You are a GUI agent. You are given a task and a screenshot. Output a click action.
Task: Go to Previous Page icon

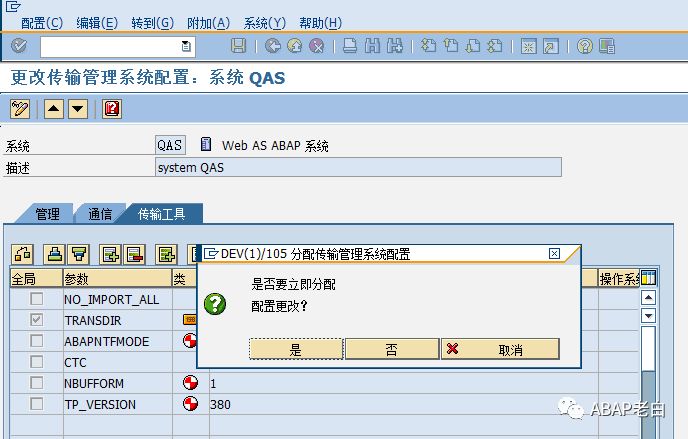[451, 46]
